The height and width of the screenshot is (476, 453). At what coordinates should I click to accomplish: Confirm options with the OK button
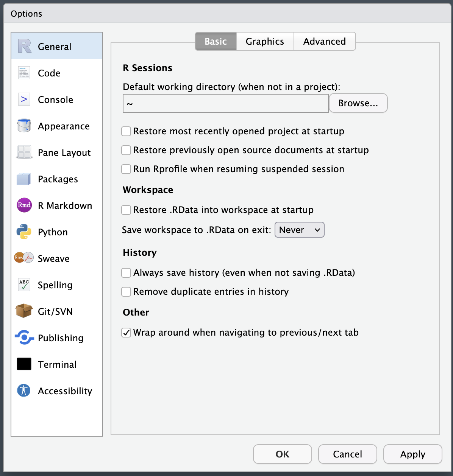pyautogui.click(x=283, y=454)
